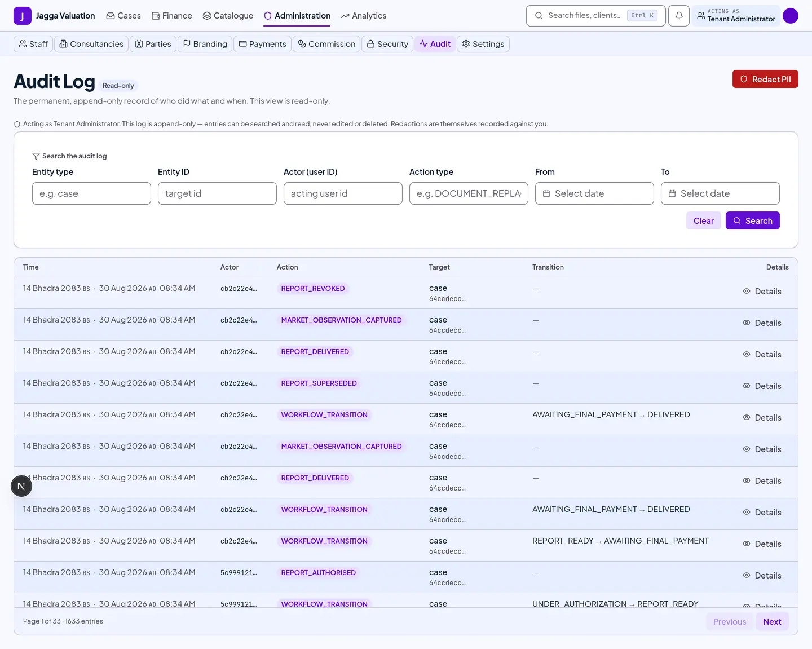Image resolution: width=812 pixels, height=649 pixels.
Task: Click the Redact PII button
Action: coord(765,79)
